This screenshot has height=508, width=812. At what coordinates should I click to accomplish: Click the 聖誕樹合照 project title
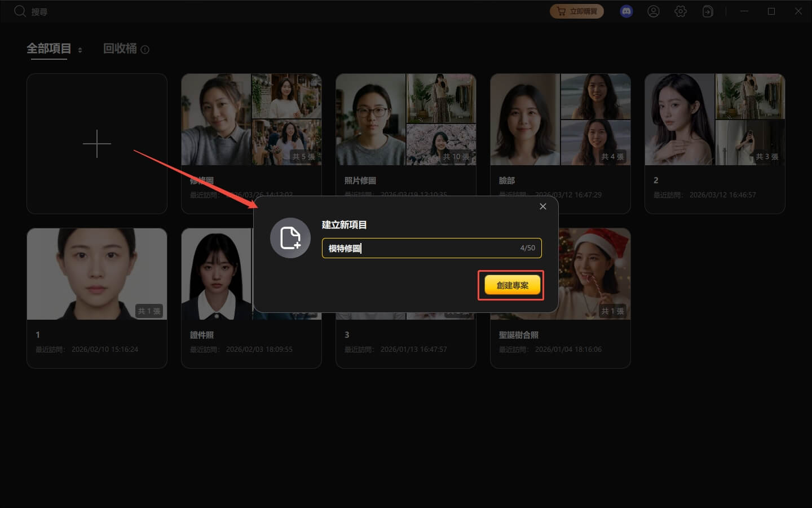tap(519, 335)
